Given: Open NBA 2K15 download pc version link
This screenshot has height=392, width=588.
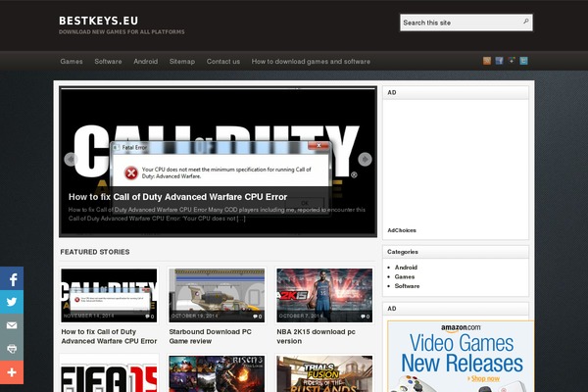Looking at the screenshot, I should coord(316,336).
